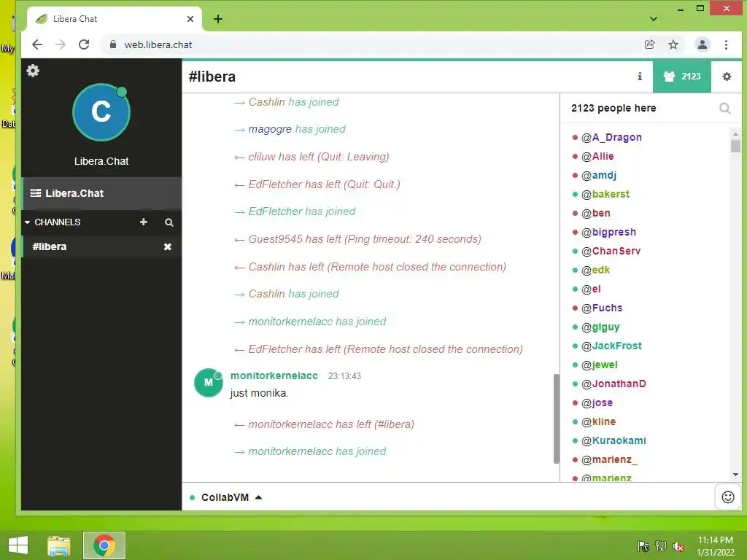The image size is (747, 560).
Task: Open user @glguy in nicklist
Action: (x=600, y=327)
